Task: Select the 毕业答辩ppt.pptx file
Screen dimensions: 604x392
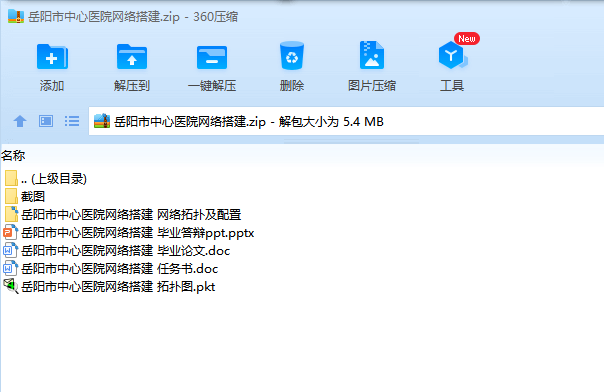Action: pos(129,233)
